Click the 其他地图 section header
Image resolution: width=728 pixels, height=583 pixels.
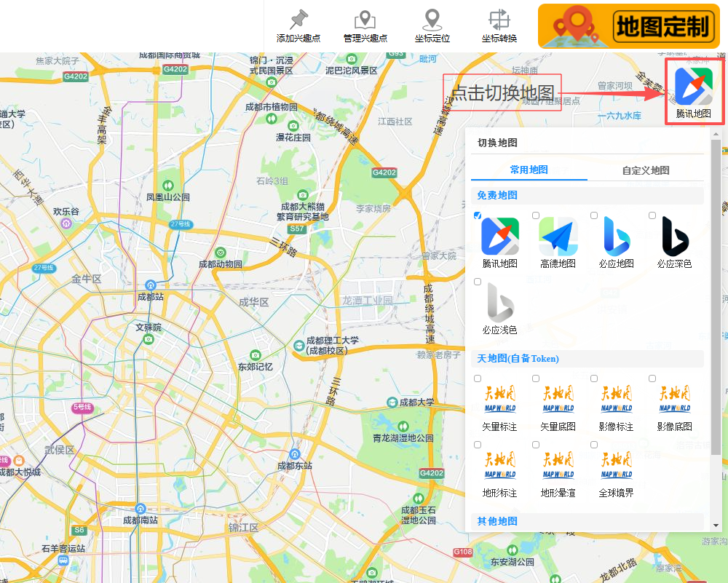tap(587, 521)
